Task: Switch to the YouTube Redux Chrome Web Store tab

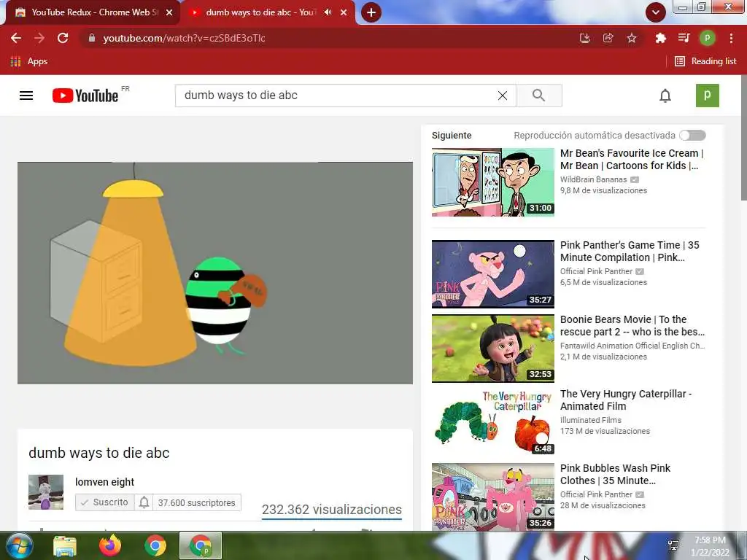Action: (94, 12)
